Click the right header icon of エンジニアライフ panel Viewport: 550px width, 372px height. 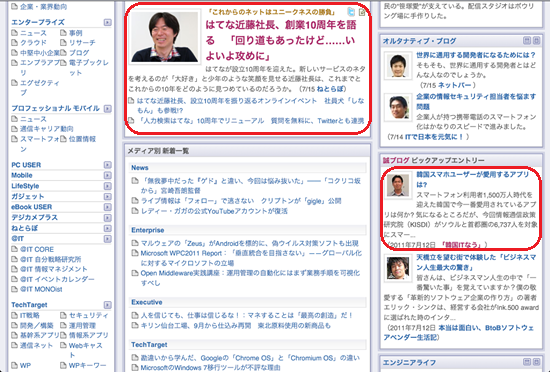(536, 362)
